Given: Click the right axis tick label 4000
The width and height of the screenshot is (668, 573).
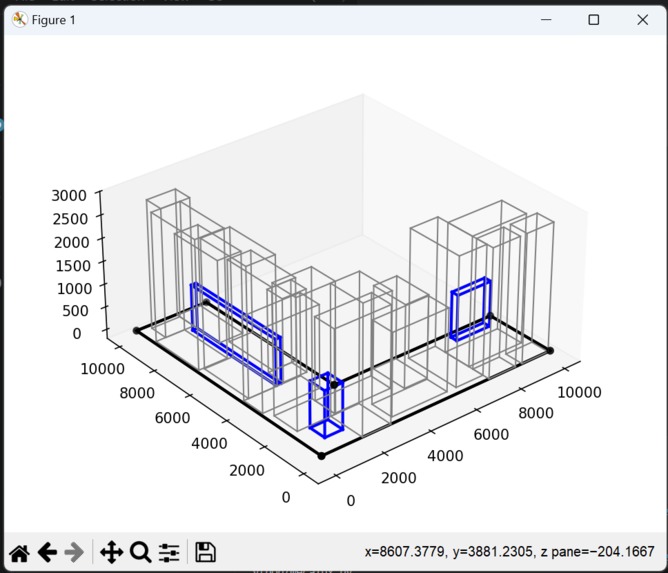Looking at the screenshot, I should (445, 456).
